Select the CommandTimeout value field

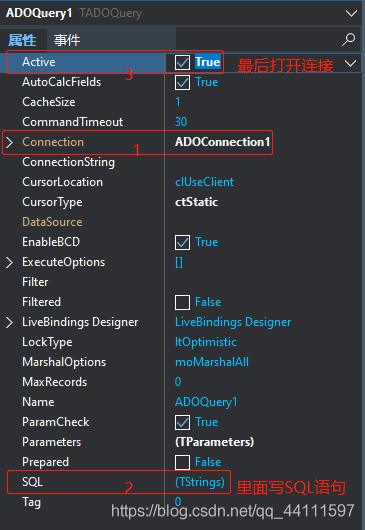(x=264, y=122)
